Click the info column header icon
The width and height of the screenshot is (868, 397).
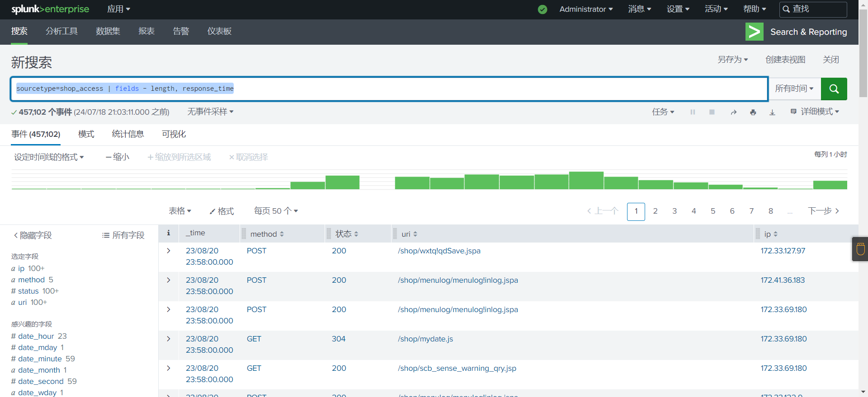click(169, 233)
